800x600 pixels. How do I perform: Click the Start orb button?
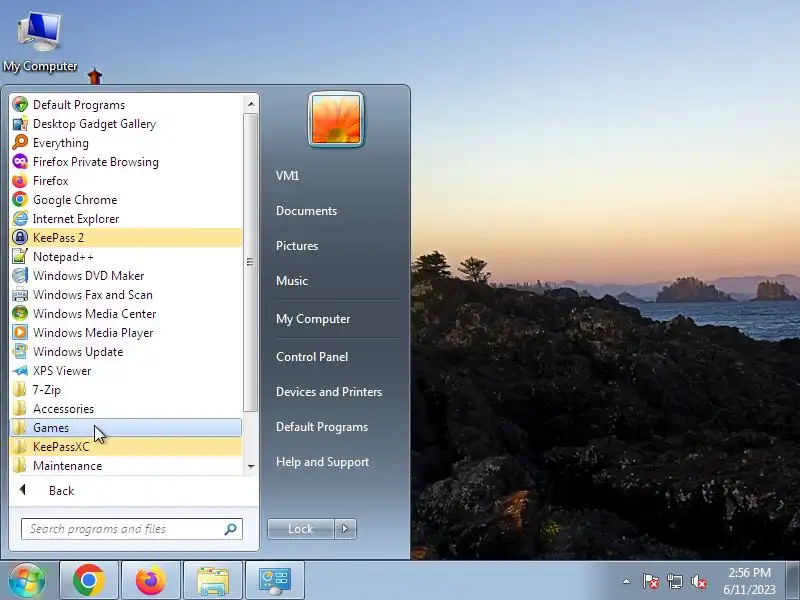coord(27,581)
